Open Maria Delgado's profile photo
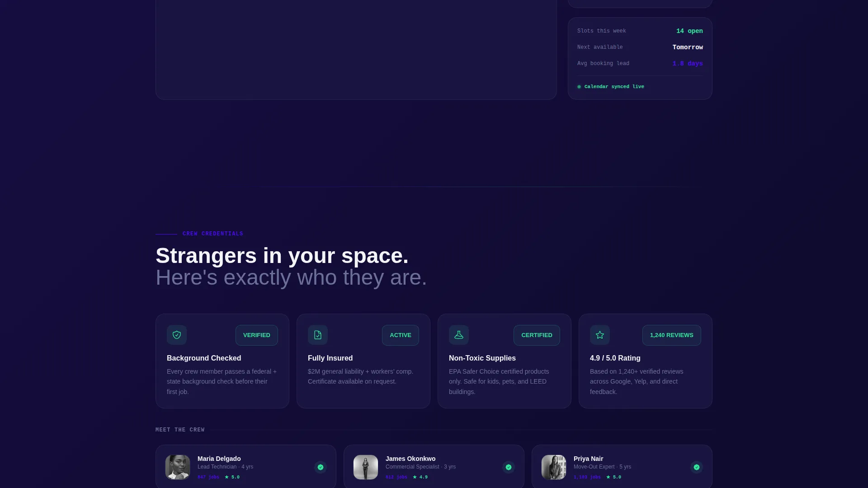The width and height of the screenshot is (868, 488). (178, 467)
